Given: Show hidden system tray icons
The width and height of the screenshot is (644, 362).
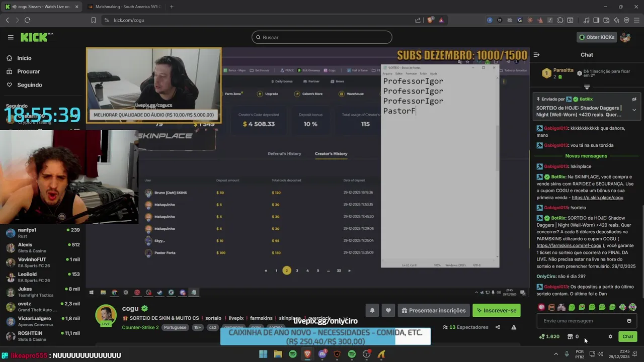Looking at the screenshot, I should pyautogui.click(x=556, y=354).
